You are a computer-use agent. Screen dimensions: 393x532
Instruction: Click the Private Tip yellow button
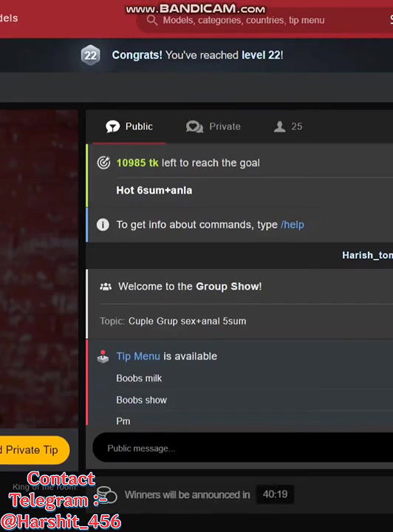pos(33,450)
